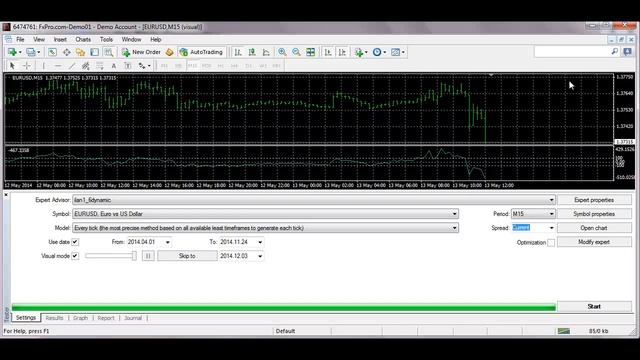The image size is (640, 360).
Task: Toggle the Navigator panel icon
Action: [80, 52]
